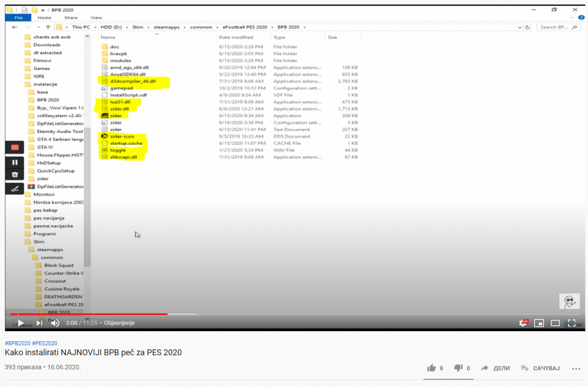
Task: Open the #PES2020 hashtag link
Action: (x=45, y=343)
